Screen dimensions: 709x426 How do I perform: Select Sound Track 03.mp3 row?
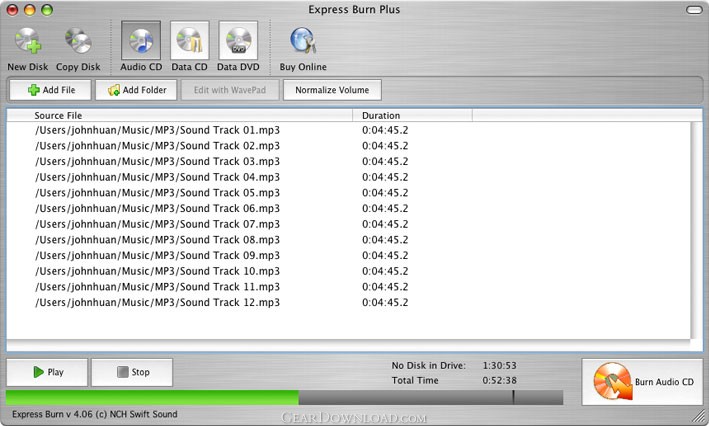point(348,161)
